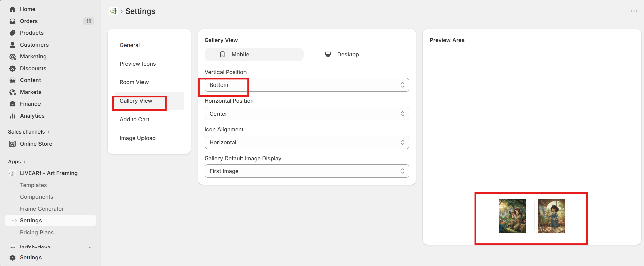Click the Discounts badge icon

point(12,69)
